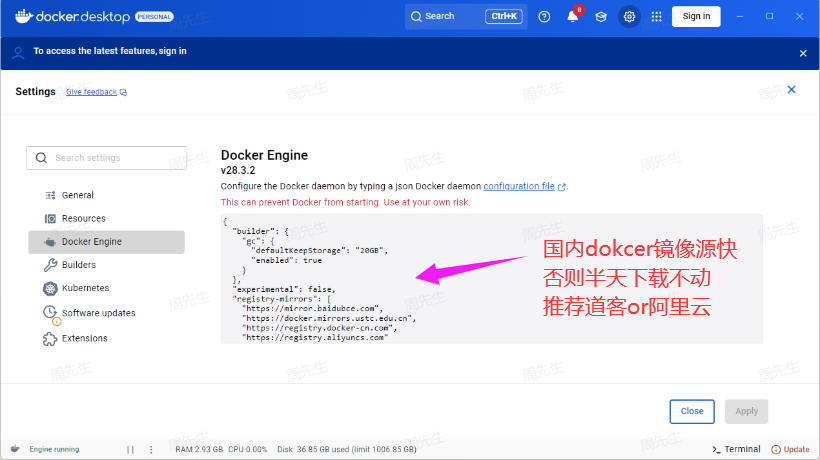The image size is (820, 460).
Task: Select the Docker Engine settings section
Action: click(107, 242)
